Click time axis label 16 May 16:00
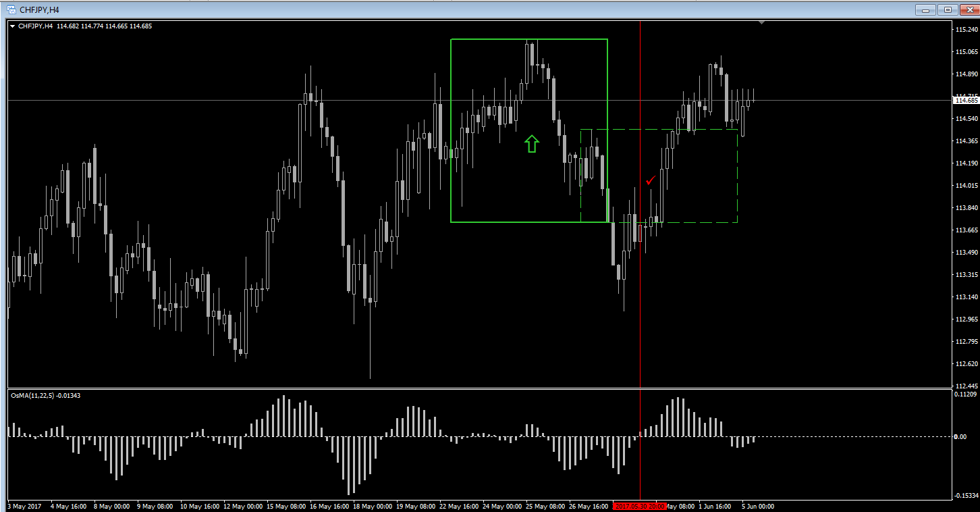The height and width of the screenshot is (512, 980). [x=330, y=506]
